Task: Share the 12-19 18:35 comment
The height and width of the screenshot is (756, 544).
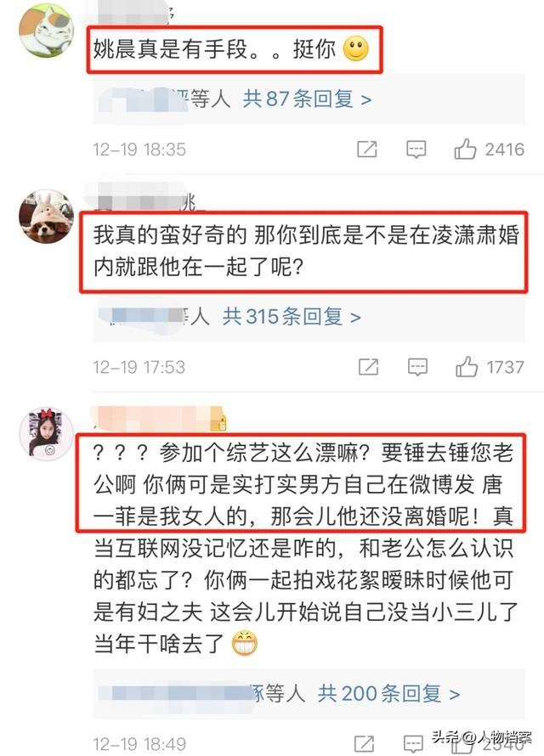Action: point(367,150)
